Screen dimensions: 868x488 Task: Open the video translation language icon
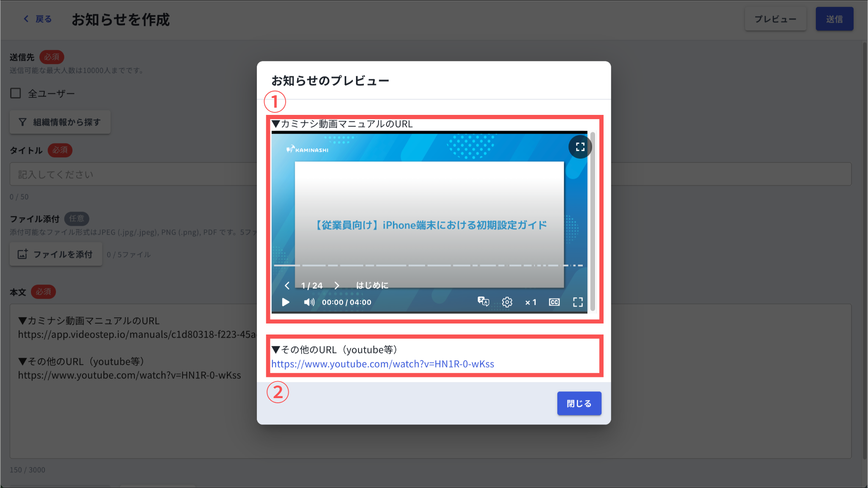[483, 302]
